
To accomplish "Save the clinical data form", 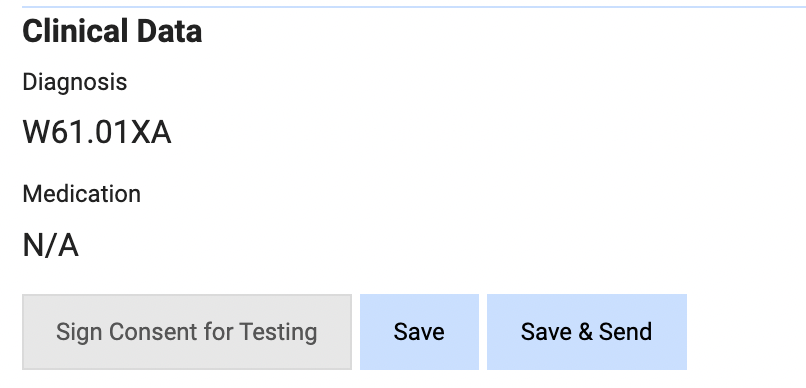I will [x=419, y=331].
